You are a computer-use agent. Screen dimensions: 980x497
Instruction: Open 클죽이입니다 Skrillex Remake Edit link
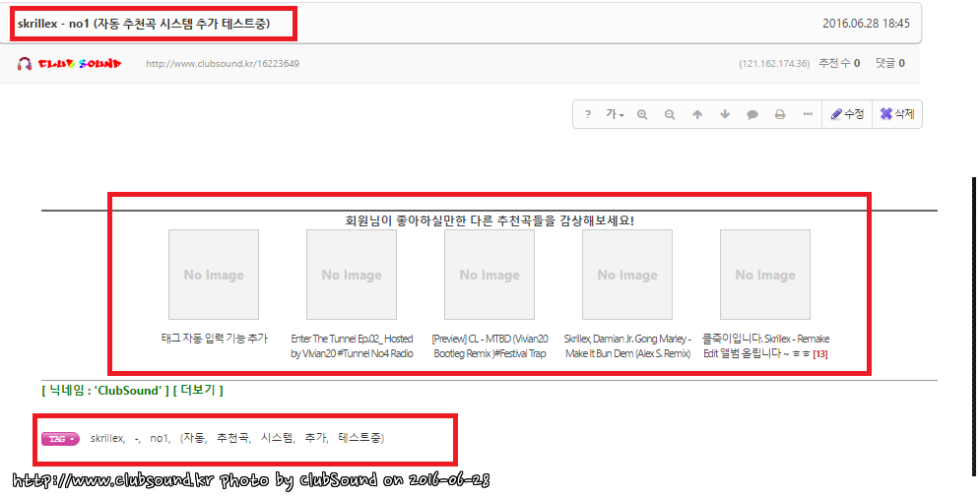click(x=765, y=345)
